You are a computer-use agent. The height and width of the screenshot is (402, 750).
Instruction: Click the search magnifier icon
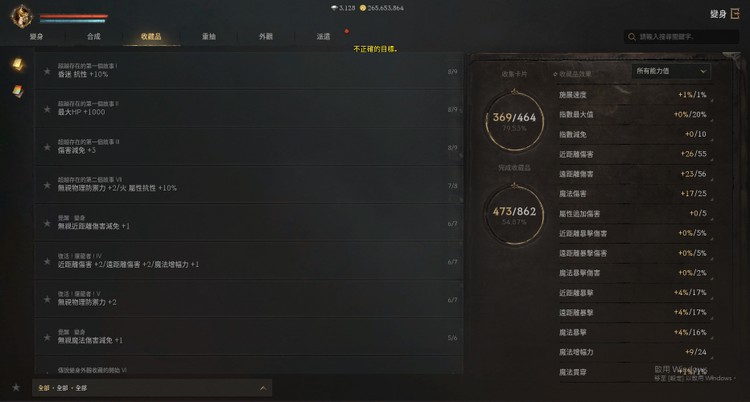632,37
